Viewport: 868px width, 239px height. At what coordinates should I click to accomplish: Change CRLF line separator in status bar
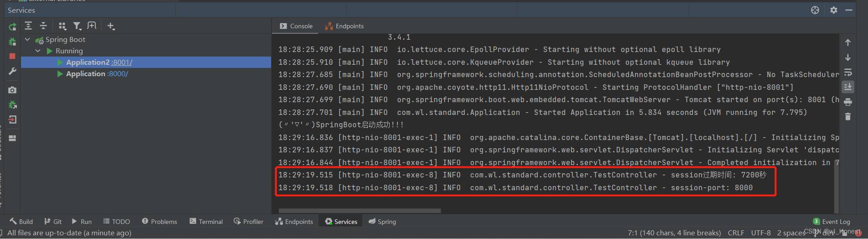point(736,233)
